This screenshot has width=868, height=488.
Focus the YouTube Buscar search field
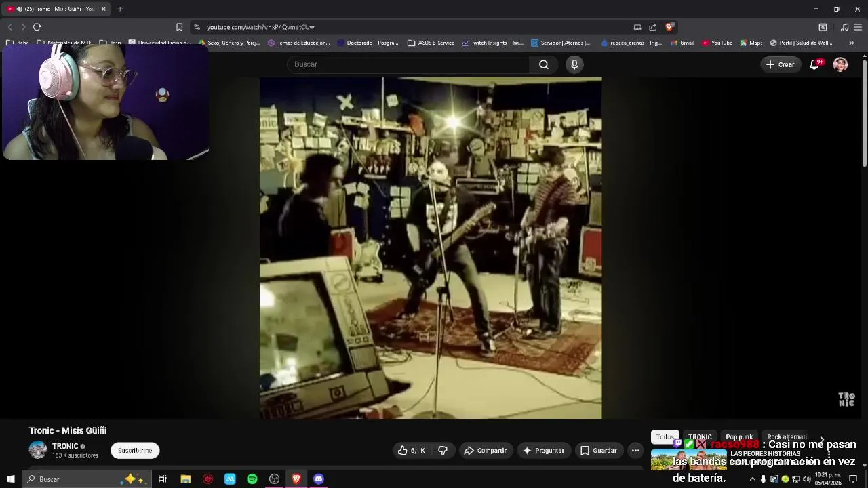408,64
